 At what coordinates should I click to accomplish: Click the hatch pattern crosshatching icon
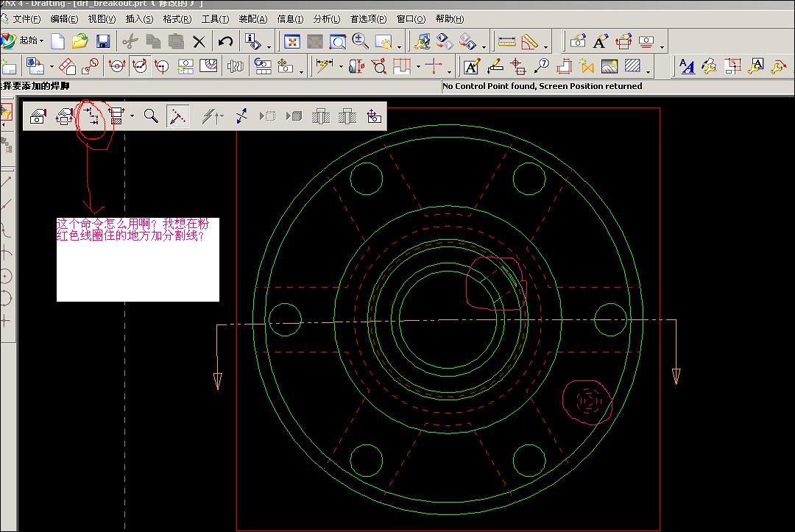click(632, 66)
